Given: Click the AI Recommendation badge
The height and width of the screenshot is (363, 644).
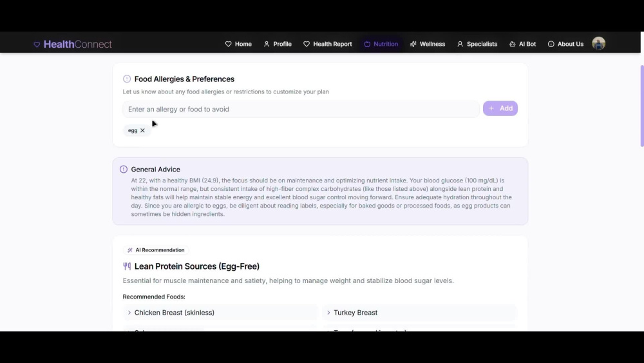Looking at the screenshot, I should pyautogui.click(x=156, y=250).
